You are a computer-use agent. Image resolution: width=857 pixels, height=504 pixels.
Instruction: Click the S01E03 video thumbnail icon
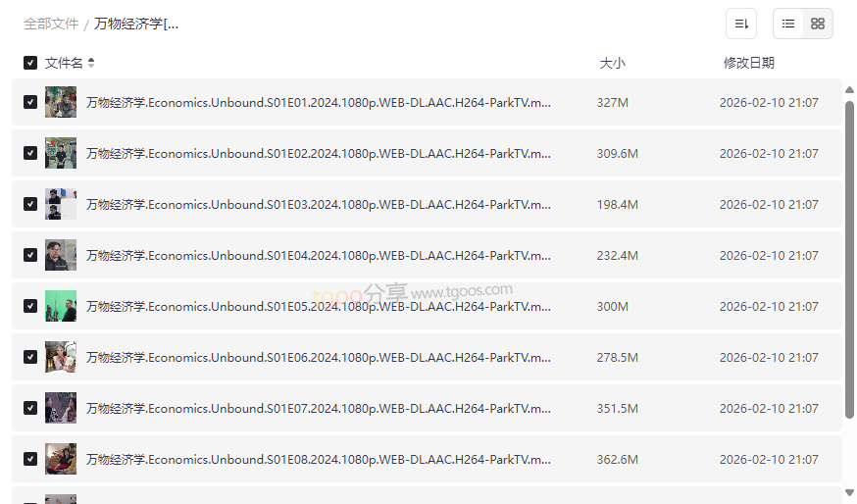[61, 204]
